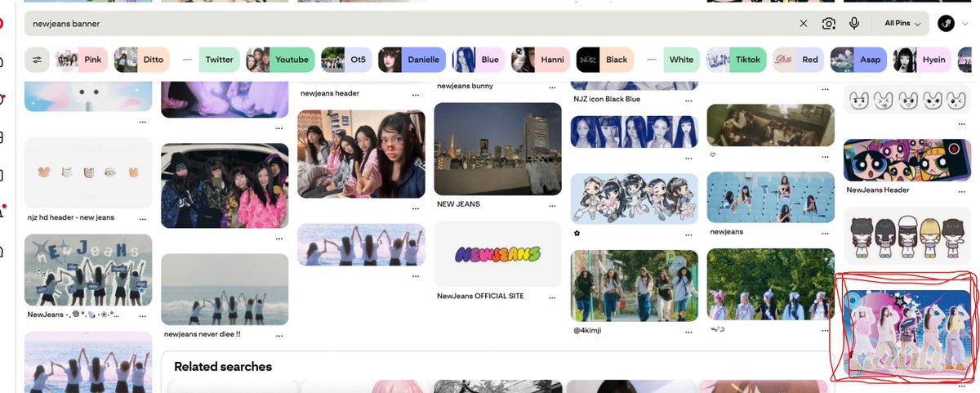Open the stadium seats pin above 'newjeans'
This screenshot has width=980, height=393.
[x=770, y=197]
